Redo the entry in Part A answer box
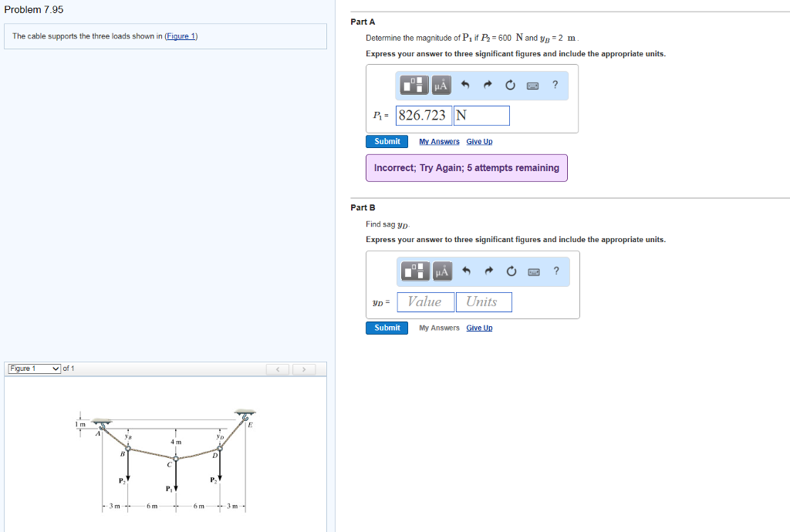 point(488,85)
